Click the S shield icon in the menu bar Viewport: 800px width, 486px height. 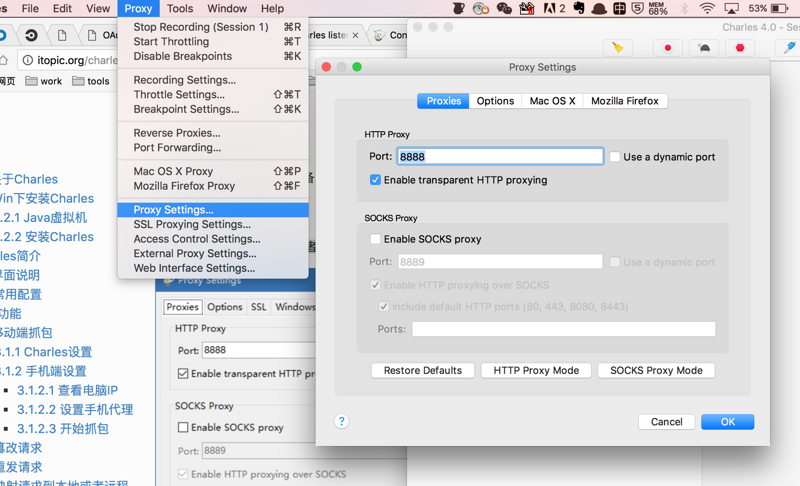click(x=637, y=8)
